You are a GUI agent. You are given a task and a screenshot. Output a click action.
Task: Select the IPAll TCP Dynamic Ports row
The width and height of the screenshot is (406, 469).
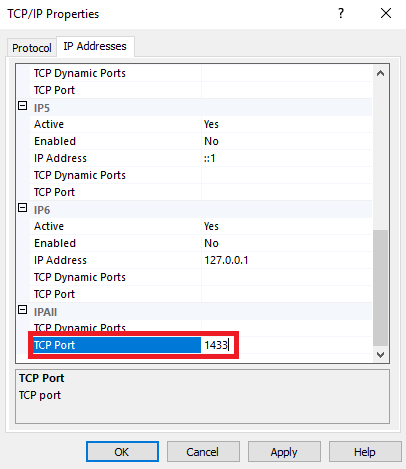click(x=201, y=328)
